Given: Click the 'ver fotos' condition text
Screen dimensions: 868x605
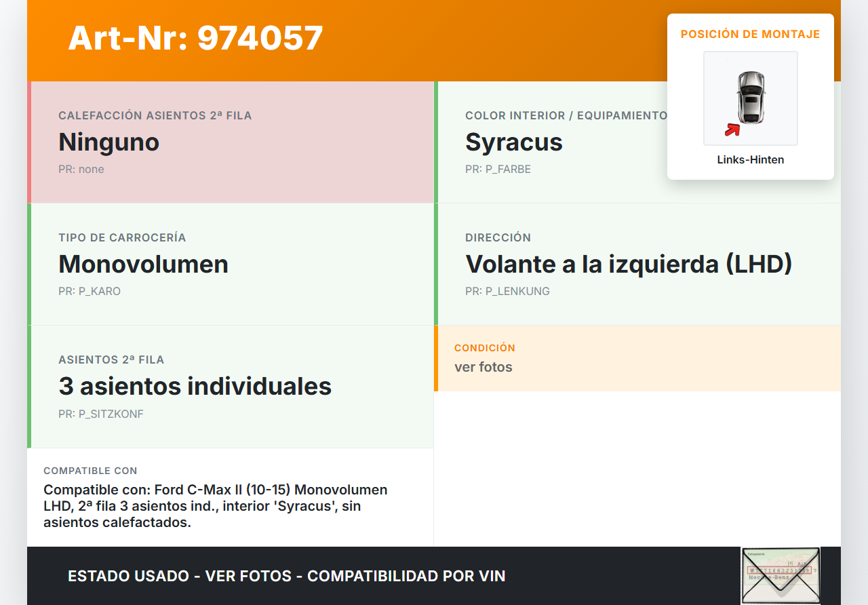Looking at the screenshot, I should (x=483, y=367).
